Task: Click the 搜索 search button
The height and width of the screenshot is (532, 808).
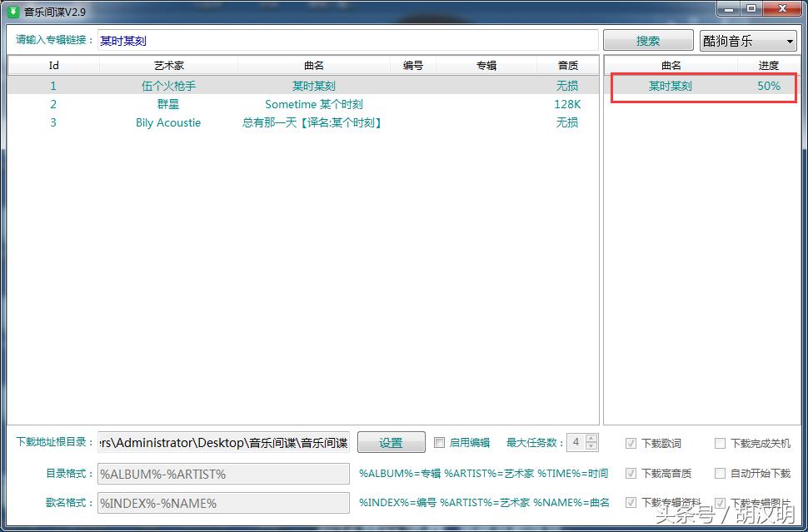Action: [x=648, y=39]
